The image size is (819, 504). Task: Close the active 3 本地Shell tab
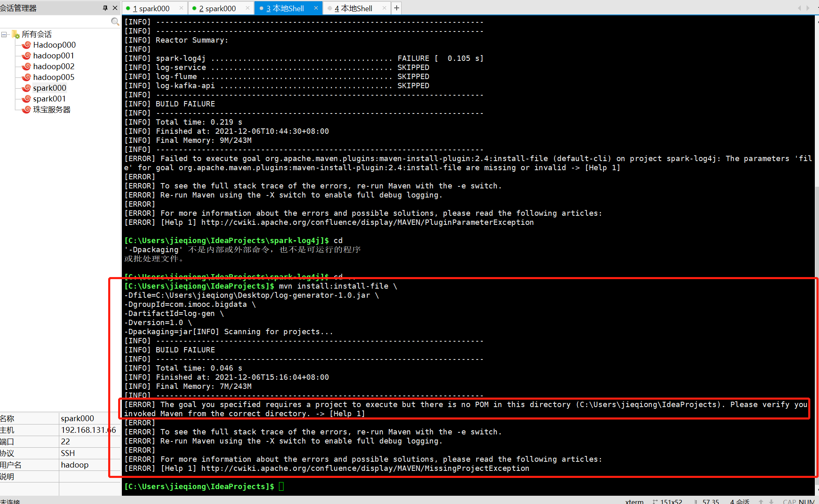tap(316, 8)
